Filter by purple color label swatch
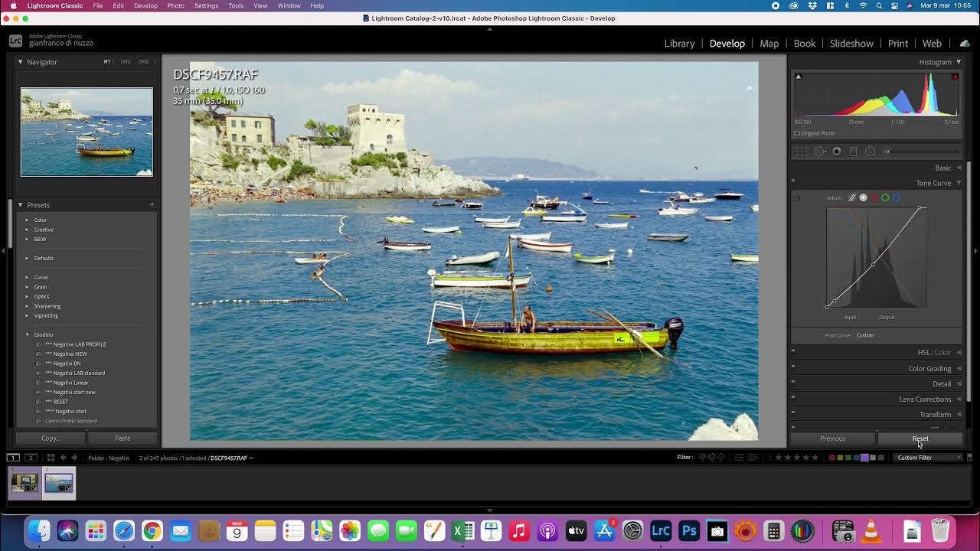 (864, 458)
